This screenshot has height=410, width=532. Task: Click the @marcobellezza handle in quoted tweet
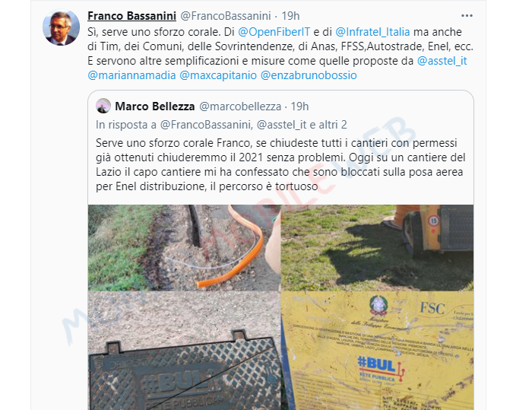[x=240, y=106]
